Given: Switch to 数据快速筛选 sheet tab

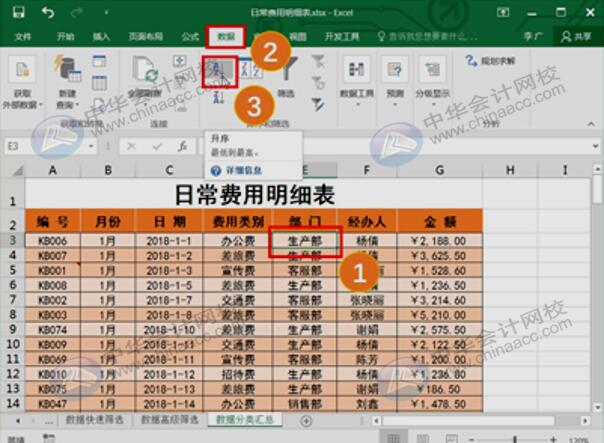Looking at the screenshot, I should tap(94, 420).
